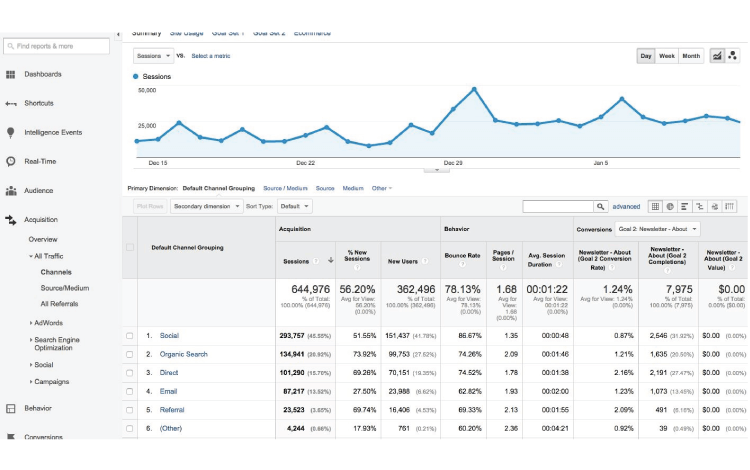
Task: Check the Direct row checkbox
Action: pyautogui.click(x=130, y=372)
